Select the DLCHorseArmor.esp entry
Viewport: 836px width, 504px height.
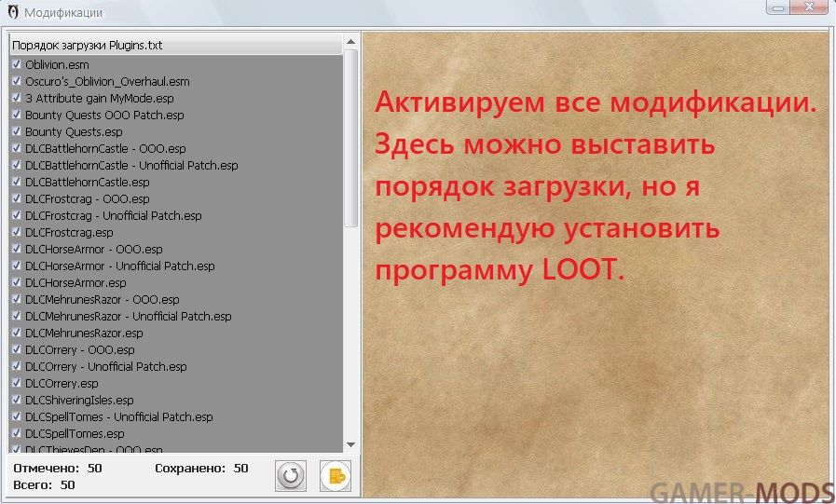pos(75,283)
